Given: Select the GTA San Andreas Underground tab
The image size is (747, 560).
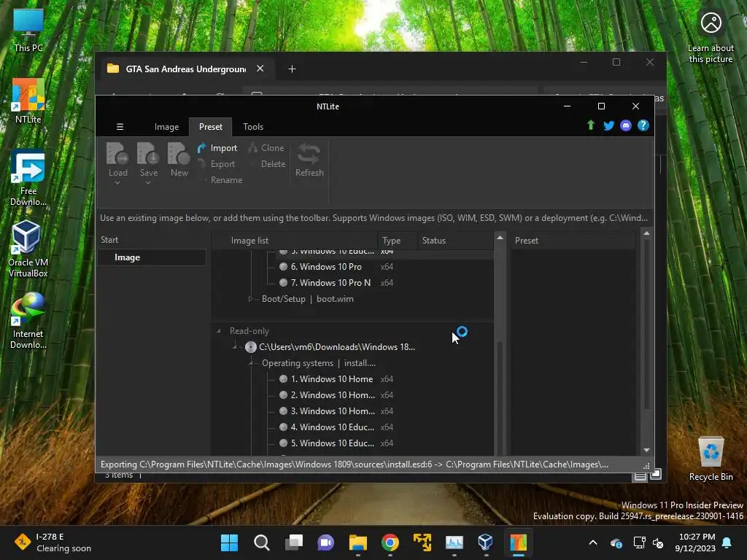Looking at the screenshot, I should tap(186, 69).
